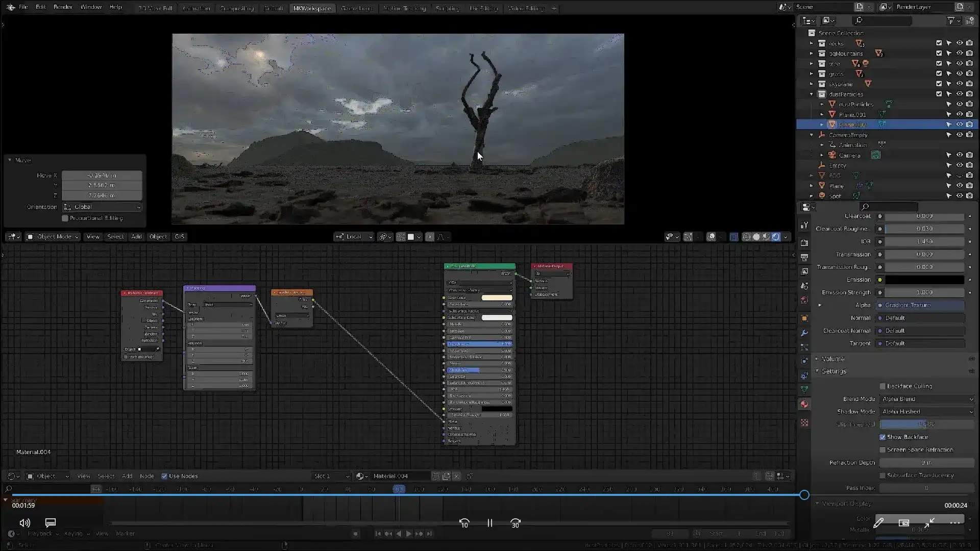Click the skip back 10 seconds icon
The height and width of the screenshot is (551, 980).
point(464,523)
